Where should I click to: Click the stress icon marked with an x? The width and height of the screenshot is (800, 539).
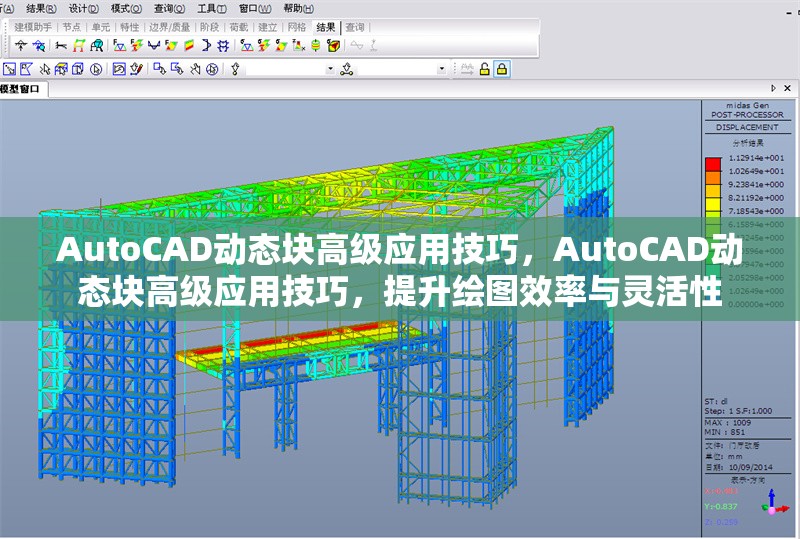[x=298, y=45]
